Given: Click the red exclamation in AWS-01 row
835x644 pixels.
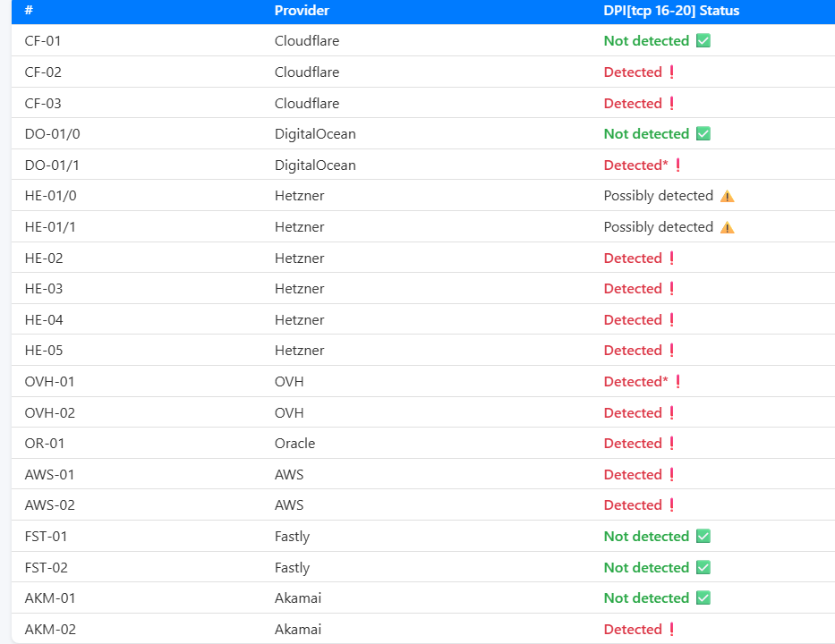Looking at the screenshot, I should (671, 475).
